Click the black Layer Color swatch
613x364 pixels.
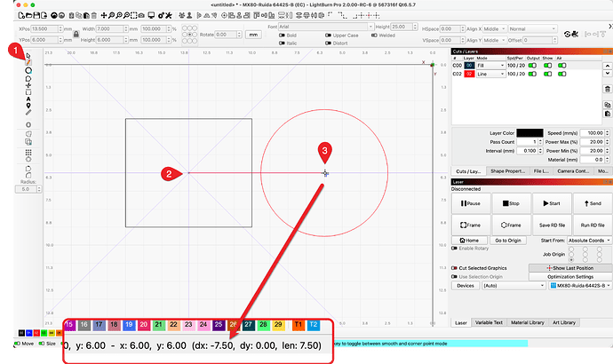529,133
